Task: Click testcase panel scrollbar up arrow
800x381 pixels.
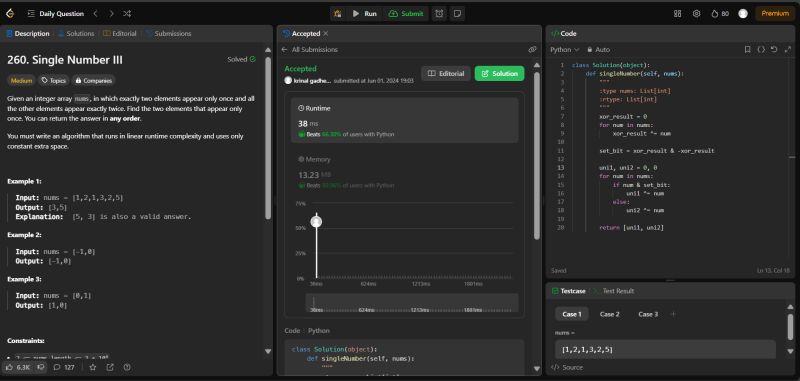Action: pyautogui.click(x=790, y=306)
